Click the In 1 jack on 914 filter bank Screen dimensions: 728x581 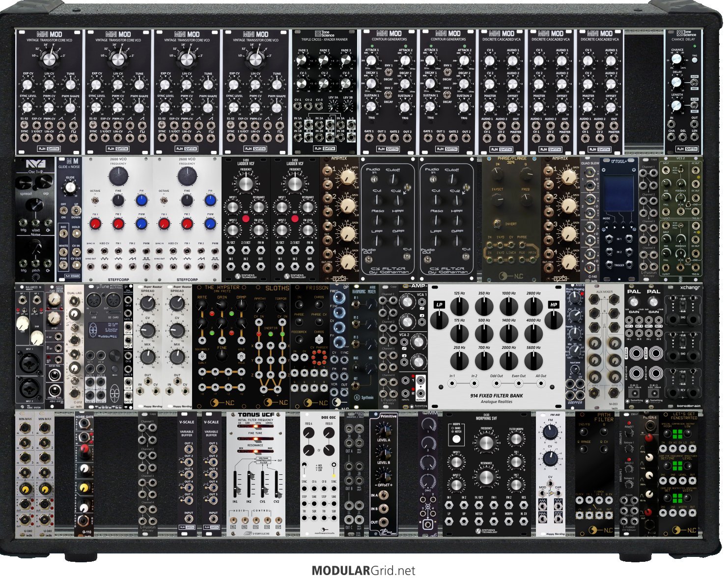[x=452, y=383]
